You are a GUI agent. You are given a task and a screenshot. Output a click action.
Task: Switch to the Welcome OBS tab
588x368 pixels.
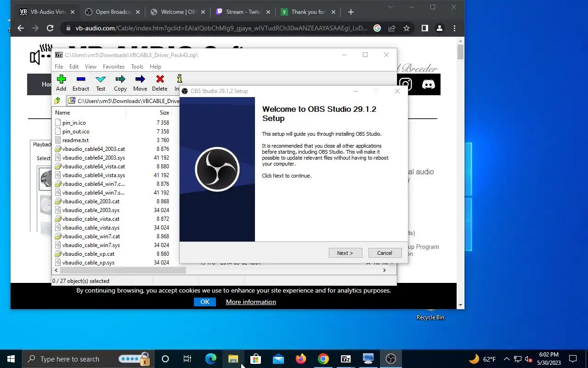pos(178,12)
